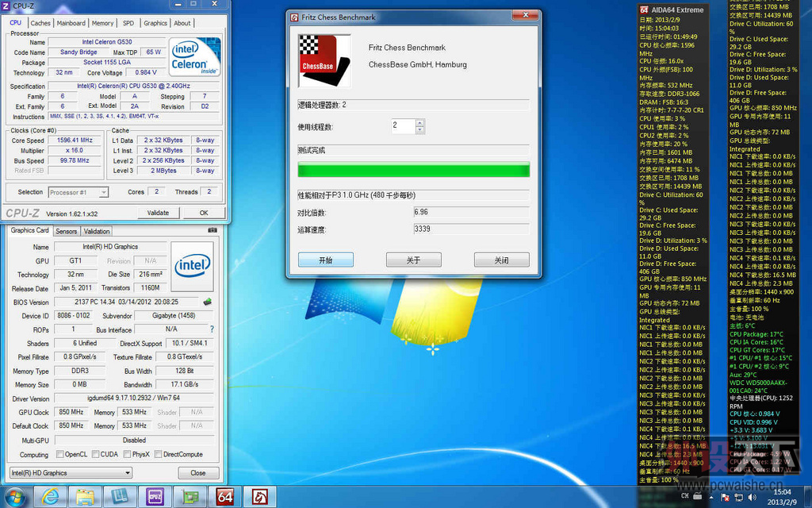The width and height of the screenshot is (812, 508).
Task: Switch to GPU-Z Sensors tab
Action: [x=67, y=231]
